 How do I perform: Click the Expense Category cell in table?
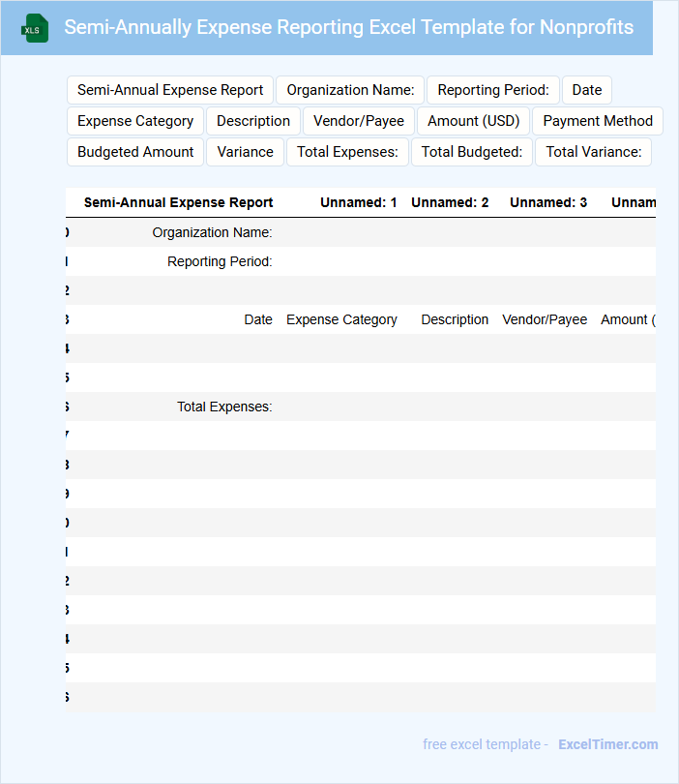[x=341, y=319]
